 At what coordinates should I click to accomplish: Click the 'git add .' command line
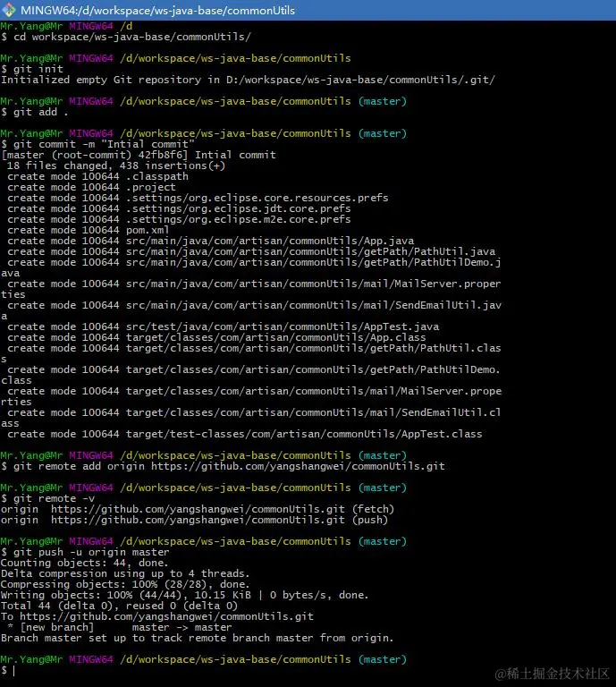(x=35, y=112)
